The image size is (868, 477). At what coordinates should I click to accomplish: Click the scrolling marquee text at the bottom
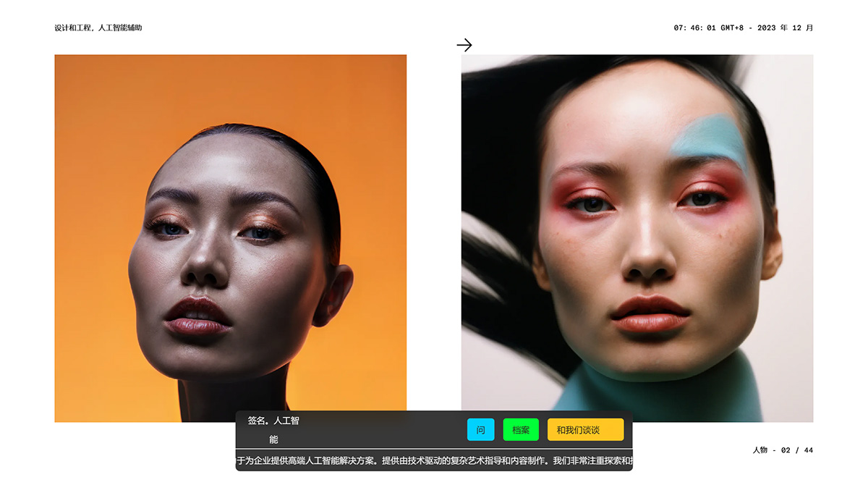coord(434,459)
